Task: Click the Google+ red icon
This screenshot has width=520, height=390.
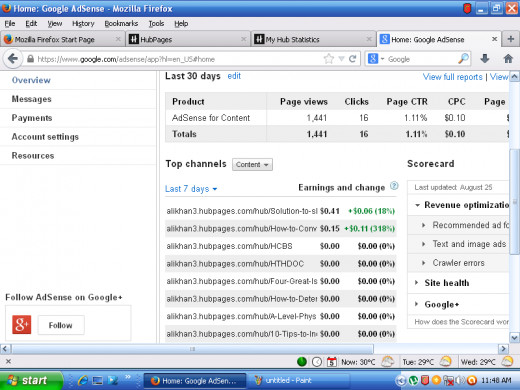Action: [x=22, y=324]
